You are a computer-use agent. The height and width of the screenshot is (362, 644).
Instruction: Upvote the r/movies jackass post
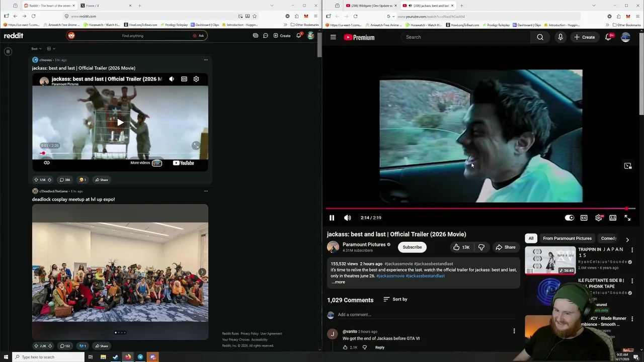point(36,180)
